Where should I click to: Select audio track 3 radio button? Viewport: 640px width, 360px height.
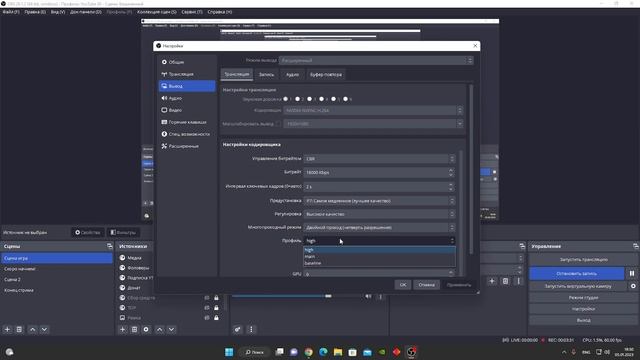[x=310, y=99]
